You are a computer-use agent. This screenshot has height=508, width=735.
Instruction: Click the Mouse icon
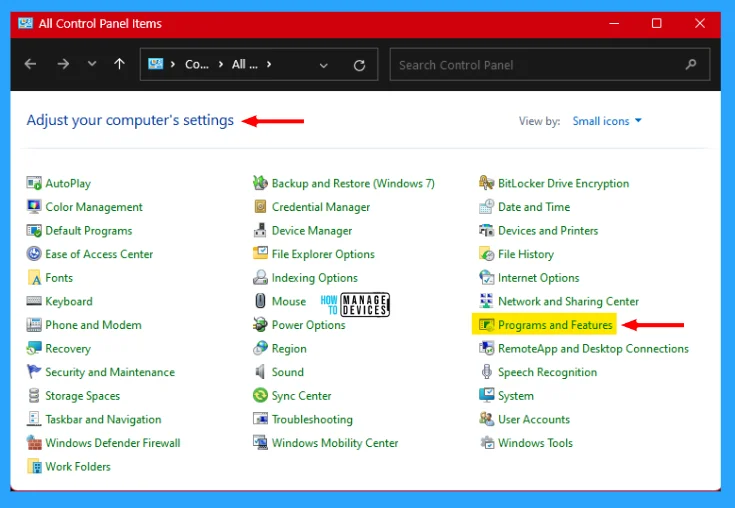pos(260,300)
